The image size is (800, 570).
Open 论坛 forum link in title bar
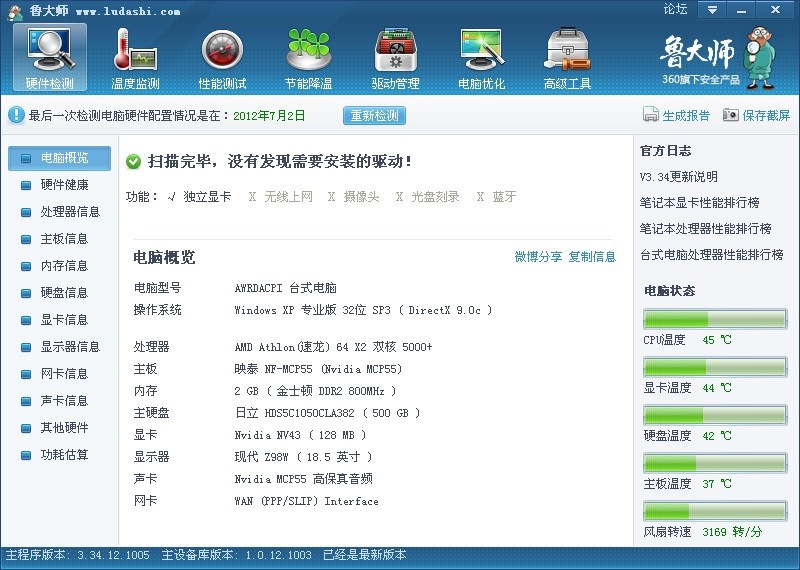click(x=675, y=9)
